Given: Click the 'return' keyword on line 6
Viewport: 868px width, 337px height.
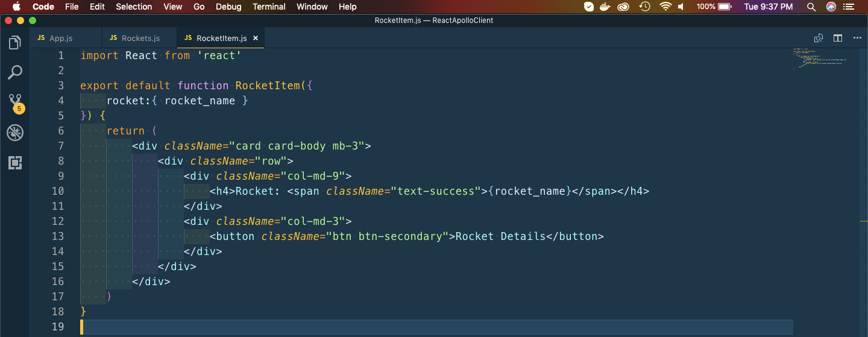Looking at the screenshot, I should coord(125,131).
